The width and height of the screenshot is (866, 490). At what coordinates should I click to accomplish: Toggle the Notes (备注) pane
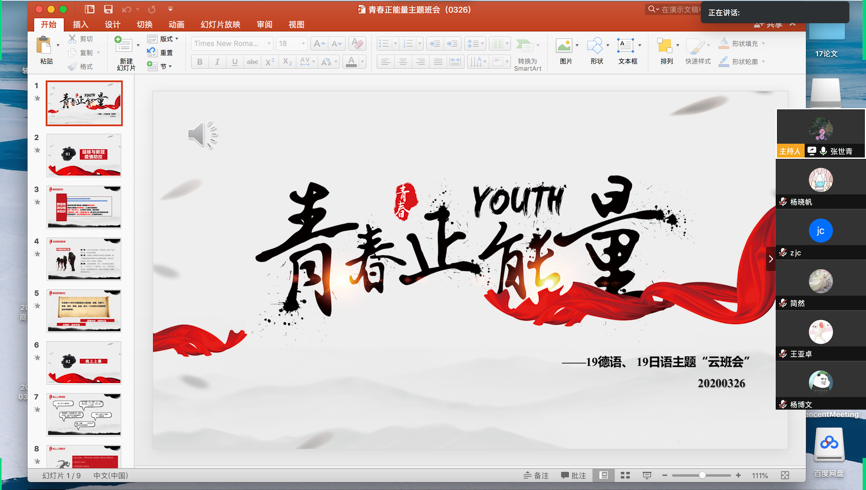tap(536, 476)
